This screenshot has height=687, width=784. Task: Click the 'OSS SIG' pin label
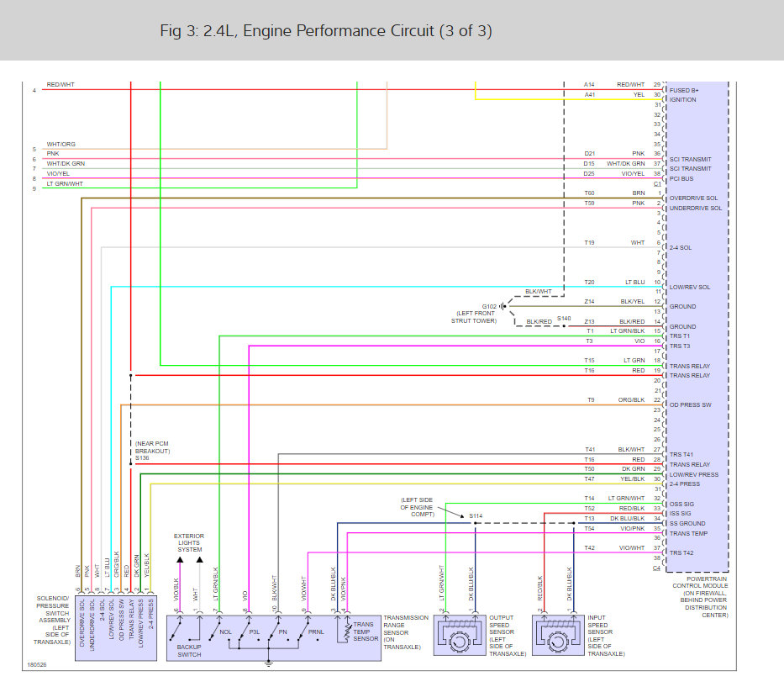(681, 505)
